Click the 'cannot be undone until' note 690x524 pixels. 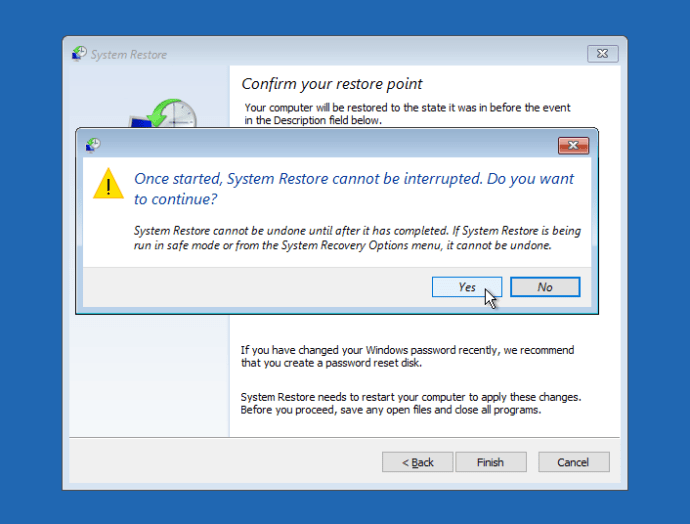(357, 238)
